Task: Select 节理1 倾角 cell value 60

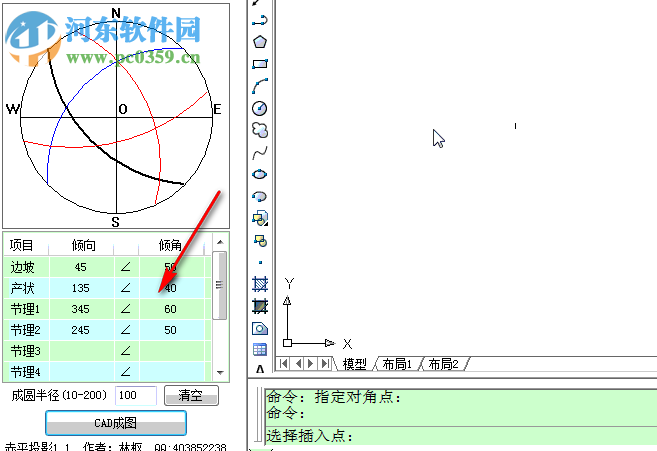Action: (x=171, y=309)
